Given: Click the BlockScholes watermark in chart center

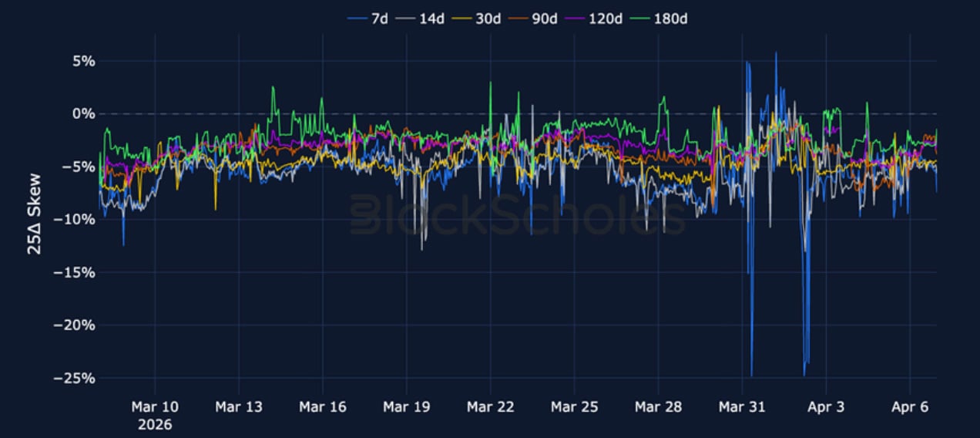Looking at the screenshot, I should [x=516, y=214].
